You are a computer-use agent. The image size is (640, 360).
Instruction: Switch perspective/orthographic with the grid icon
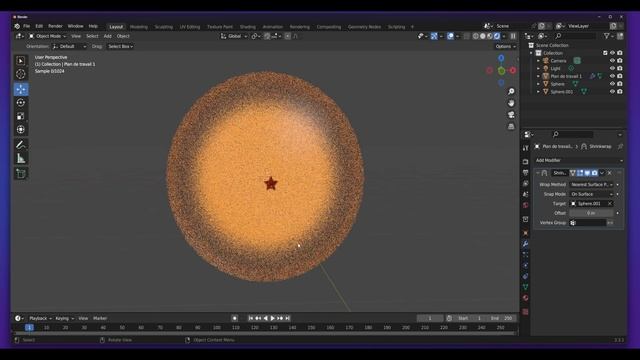pyautogui.click(x=511, y=127)
